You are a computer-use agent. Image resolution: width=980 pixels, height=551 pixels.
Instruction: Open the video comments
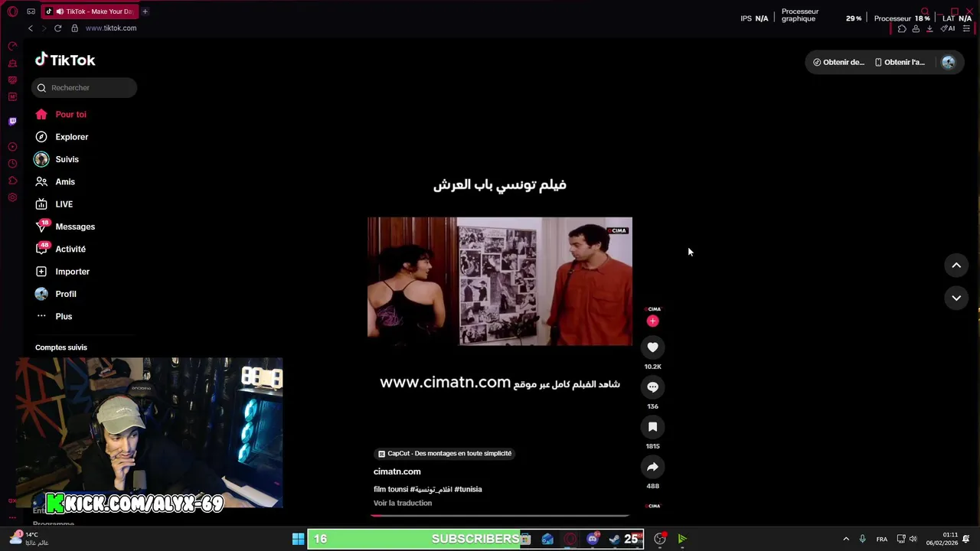pyautogui.click(x=652, y=387)
